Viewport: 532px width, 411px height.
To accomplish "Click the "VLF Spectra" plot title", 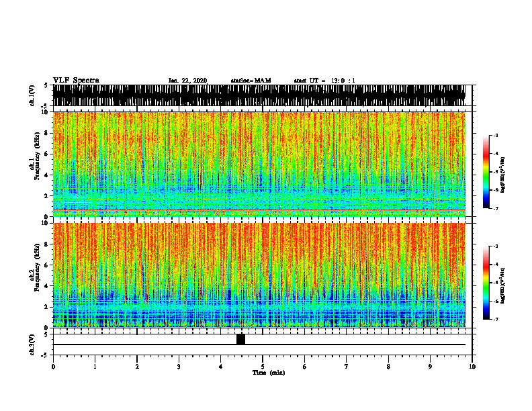I will [76, 81].
